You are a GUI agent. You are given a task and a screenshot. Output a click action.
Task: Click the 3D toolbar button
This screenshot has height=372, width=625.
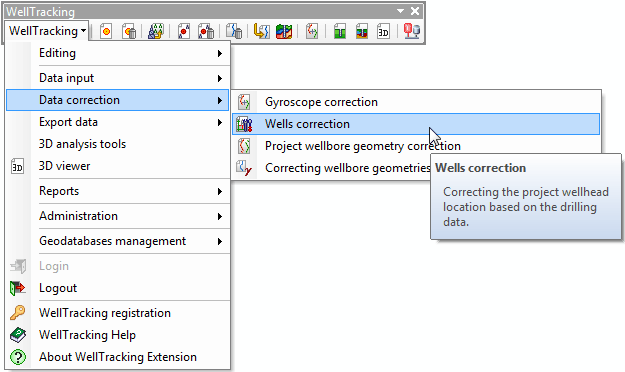point(383,31)
